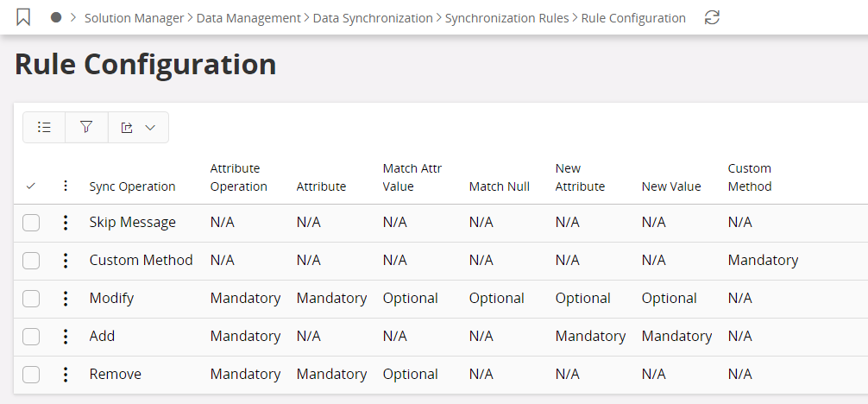Viewport: 868px width, 404px height.
Task: Open the row menu for Modify
Action: point(66,299)
